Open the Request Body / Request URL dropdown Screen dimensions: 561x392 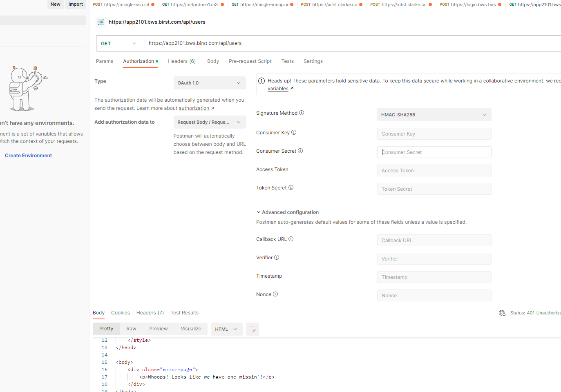coord(210,122)
